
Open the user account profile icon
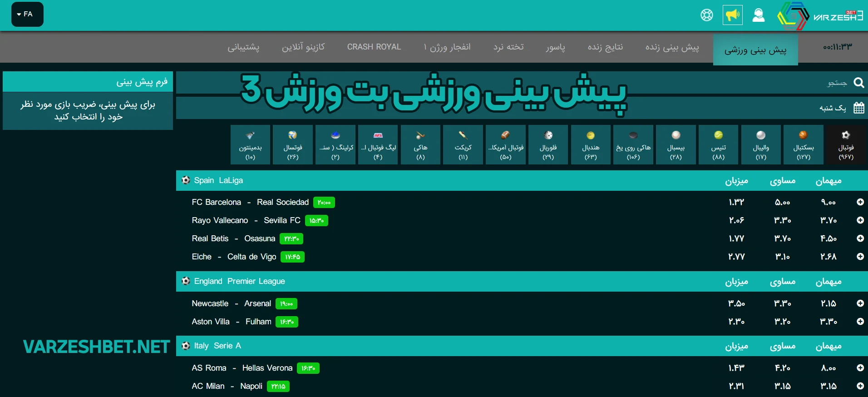[759, 15]
